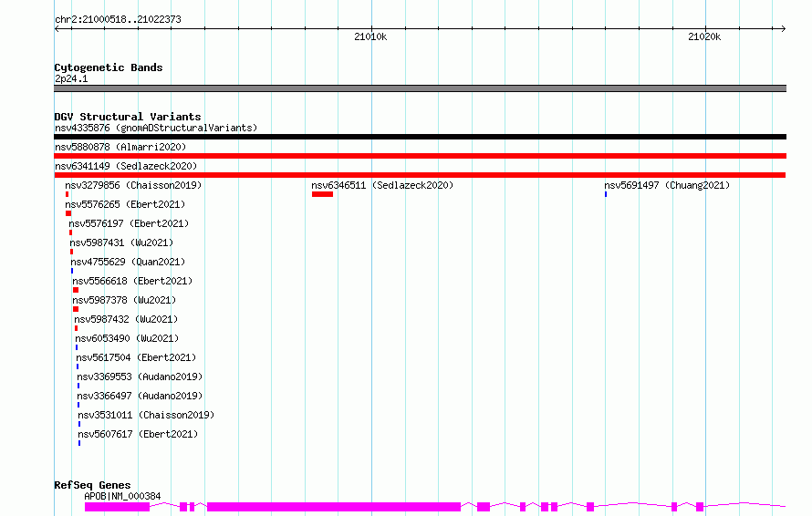
Task: Select nsv5576197 (Ebert2021) label
Action: (x=129, y=223)
